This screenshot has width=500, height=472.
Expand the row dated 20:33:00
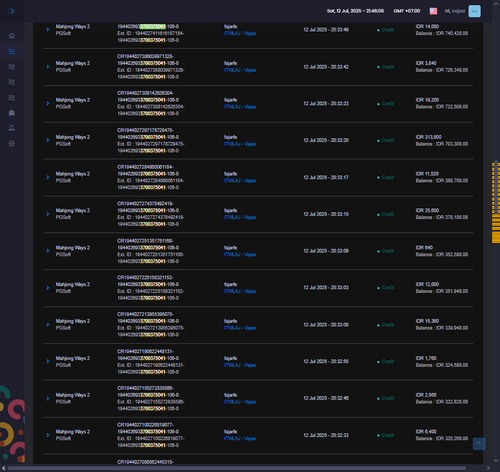[48, 325]
